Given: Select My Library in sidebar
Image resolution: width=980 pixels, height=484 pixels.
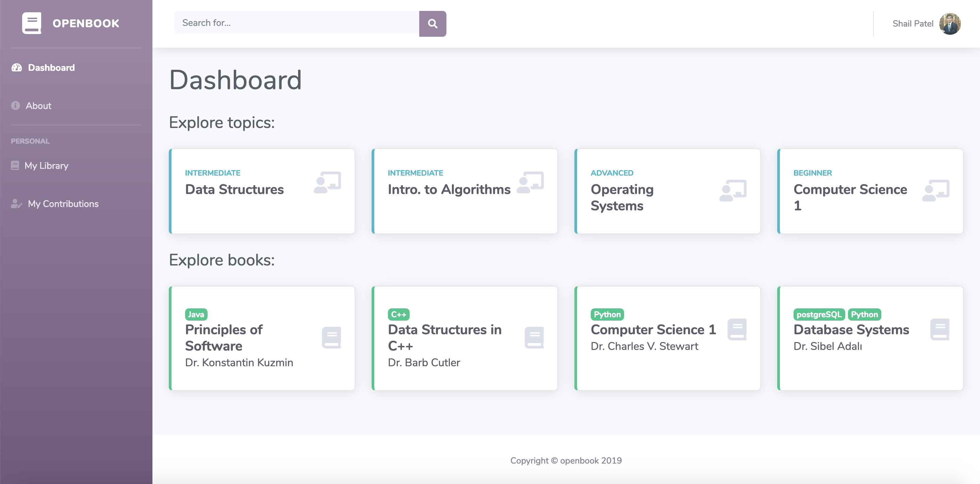Looking at the screenshot, I should pos(46,166).
